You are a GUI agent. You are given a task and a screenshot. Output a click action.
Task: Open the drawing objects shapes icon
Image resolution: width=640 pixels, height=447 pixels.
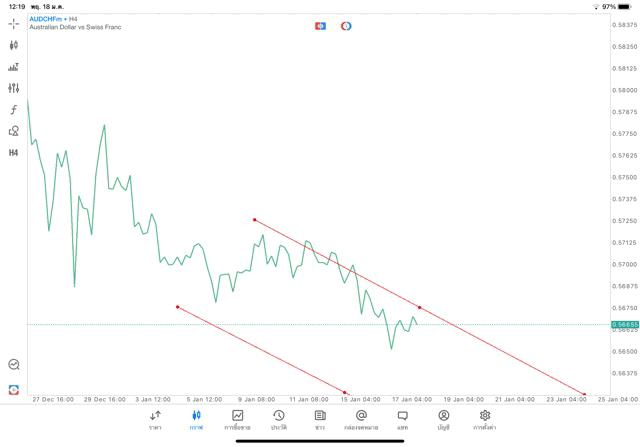coord(14,131)
